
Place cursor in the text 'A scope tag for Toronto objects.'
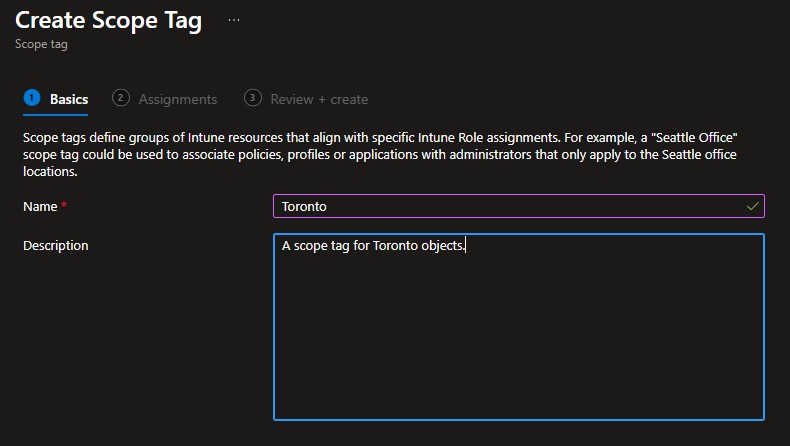coord(372,246)
